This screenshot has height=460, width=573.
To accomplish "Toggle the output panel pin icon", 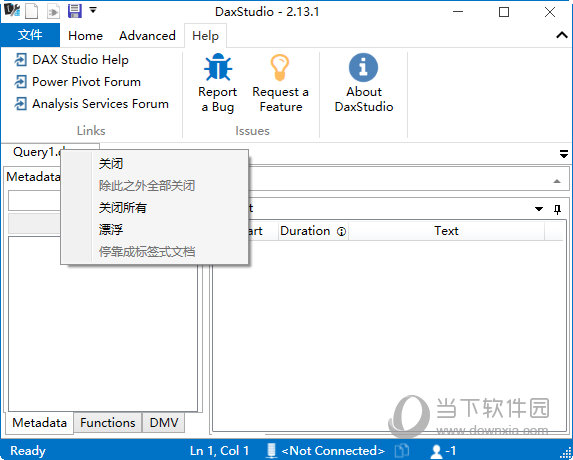I will [x=557, y=209].
